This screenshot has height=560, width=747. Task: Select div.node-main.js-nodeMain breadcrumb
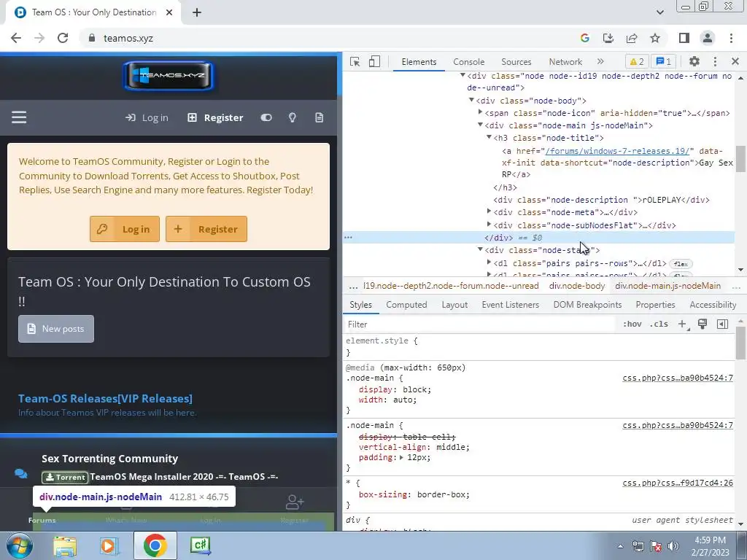click(667, 286)
